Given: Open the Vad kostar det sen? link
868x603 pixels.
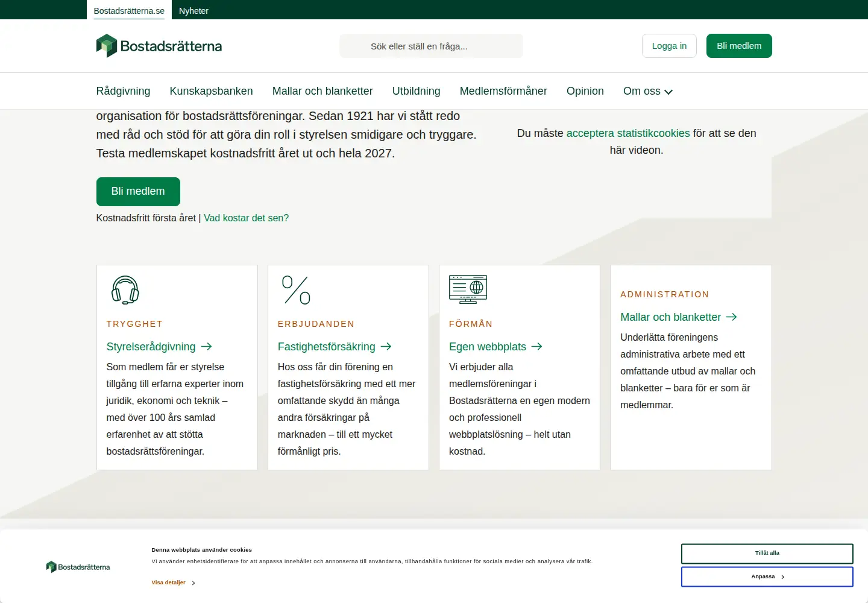Looking at the screenshot, I should [x=247, y=218].
